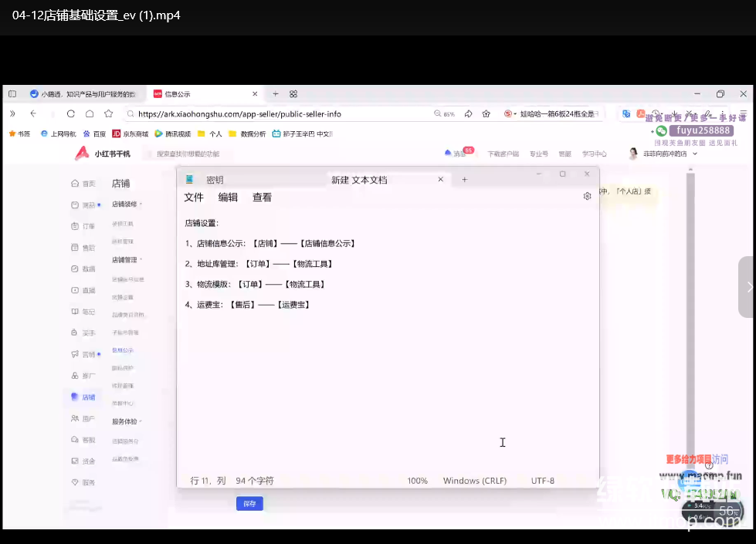The width and height of the screenshot is (756, 544).
Task: Click the browser back arrow
Action: pos(33,113)
